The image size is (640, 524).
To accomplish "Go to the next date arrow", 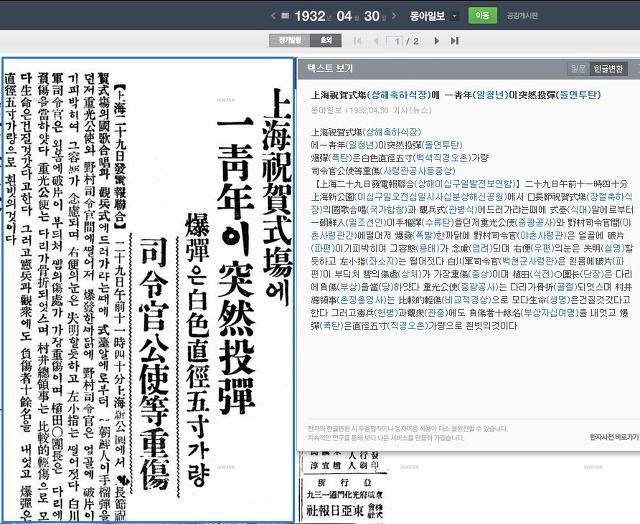I will pos(394,16).
